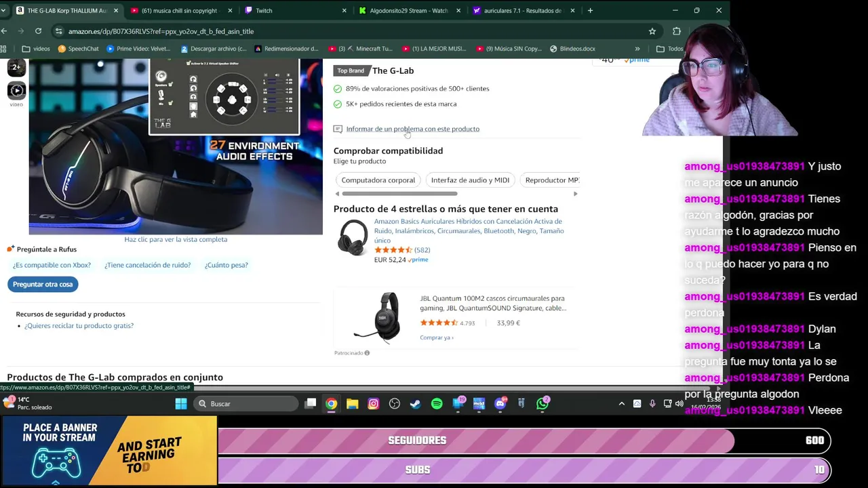Open the Descargar archivo bookmark
This screenshot has width=868, height=488.
point(213,49)
